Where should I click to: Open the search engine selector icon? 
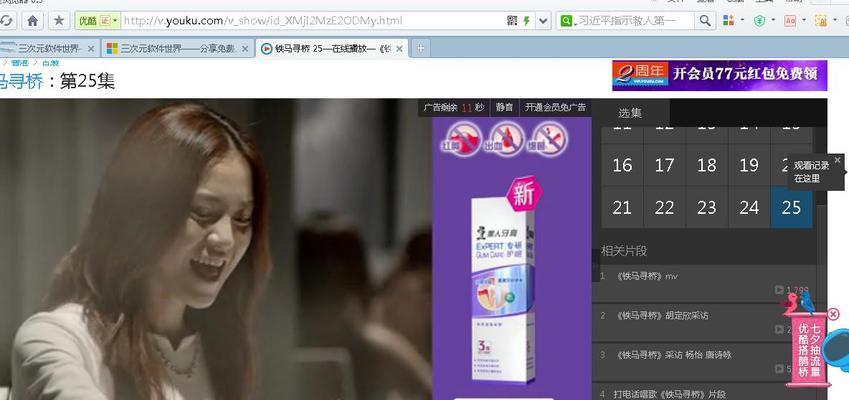[x=566, y=21]
